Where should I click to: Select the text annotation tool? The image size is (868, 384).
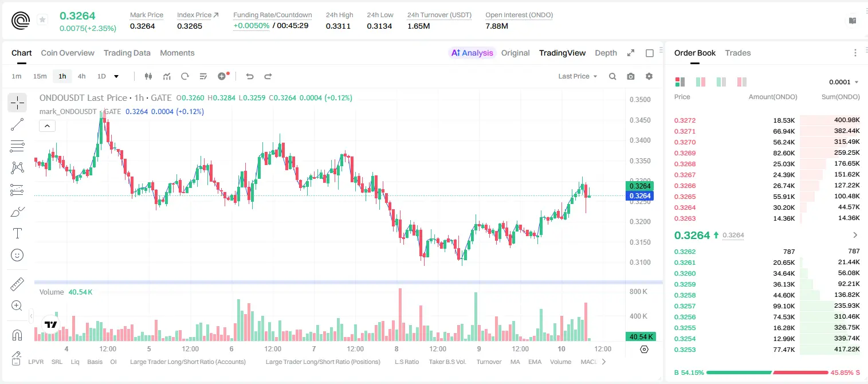[17, 233]
